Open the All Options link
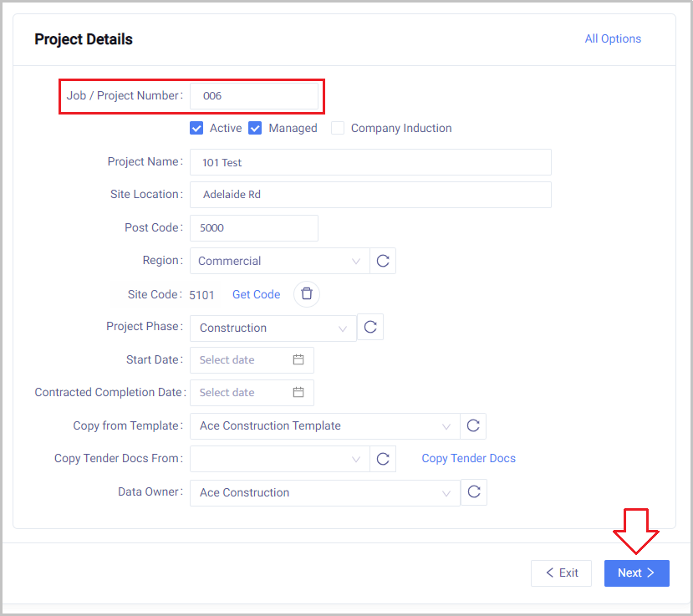693x616 pixels. (x=613, y=39)
